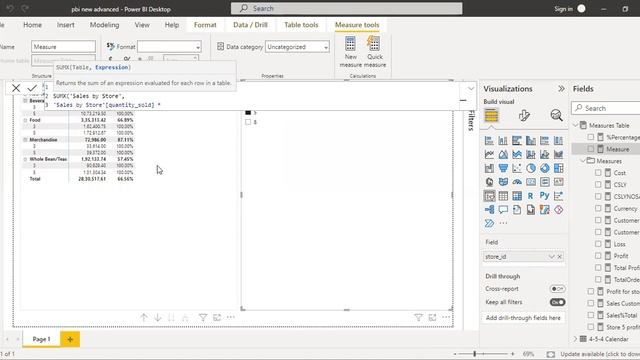
Task: Choose the pie chart visual
Action: pos(531,168)
